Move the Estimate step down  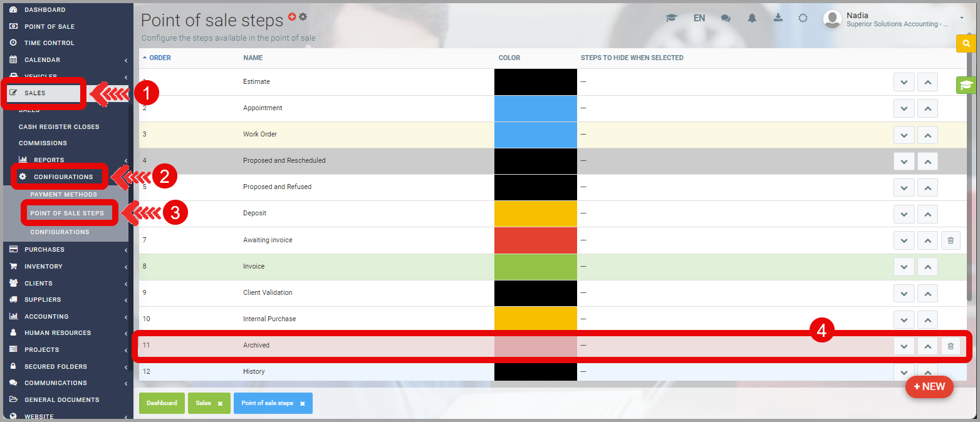coord(904,82)
